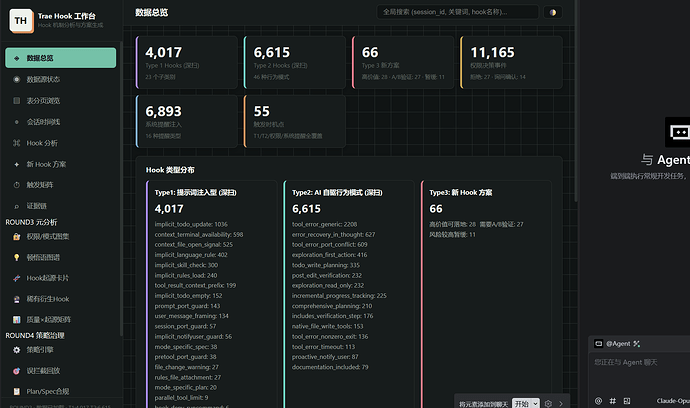This screenshot has width=690, height=408.
Task: Toggle dark/light theme button near search
Action: [x=553, y=12]
